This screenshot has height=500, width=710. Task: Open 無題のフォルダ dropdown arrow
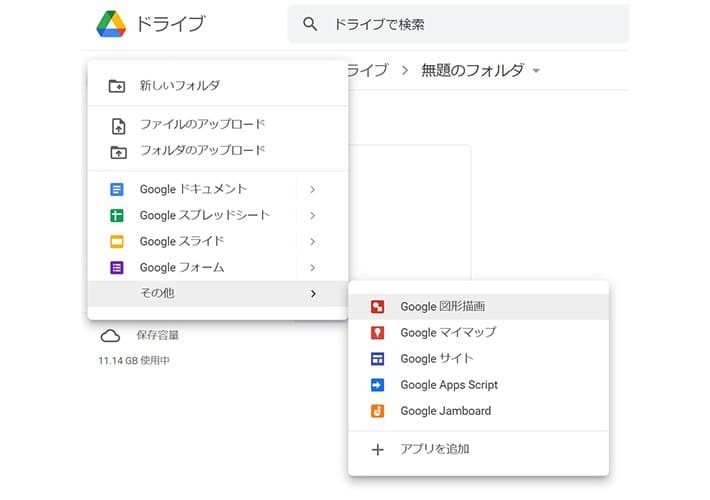click(536, 71)
